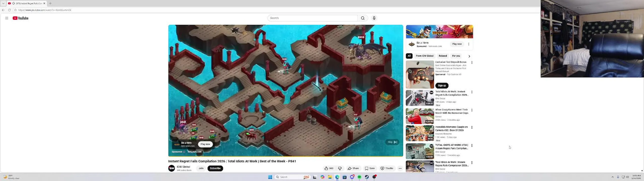The image size is (644, 181).
Task: Open Steam from the taskbar
Action: 367,177
